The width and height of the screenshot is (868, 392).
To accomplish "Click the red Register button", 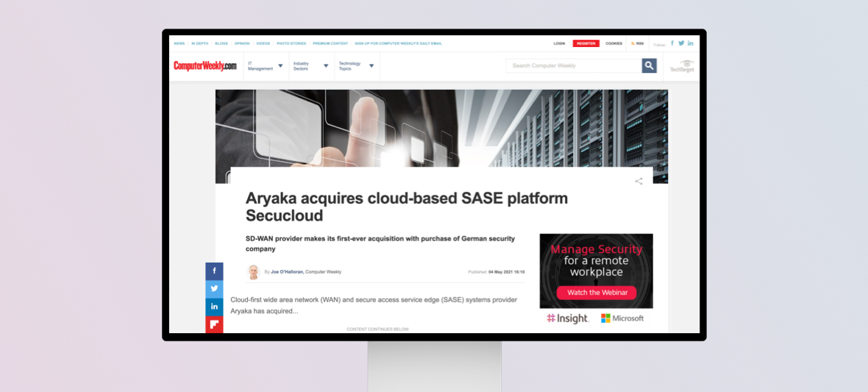I will coord(586,43).
